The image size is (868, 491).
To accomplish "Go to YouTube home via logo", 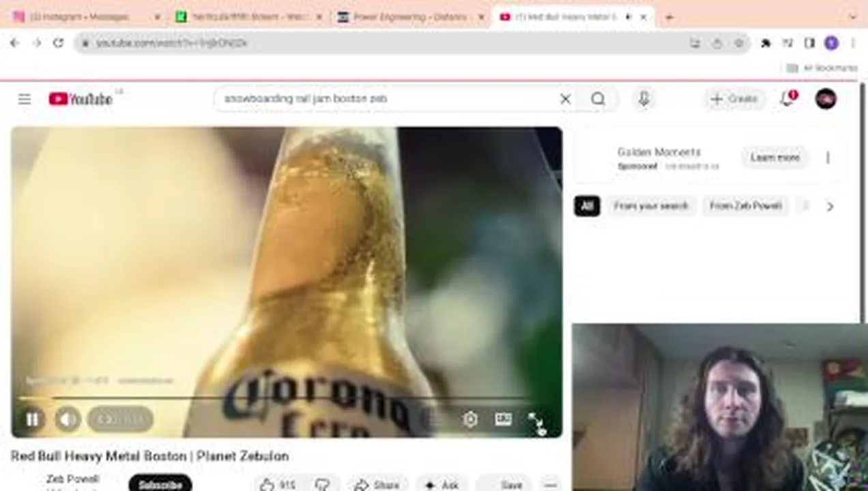I will [x=81, y=99].
